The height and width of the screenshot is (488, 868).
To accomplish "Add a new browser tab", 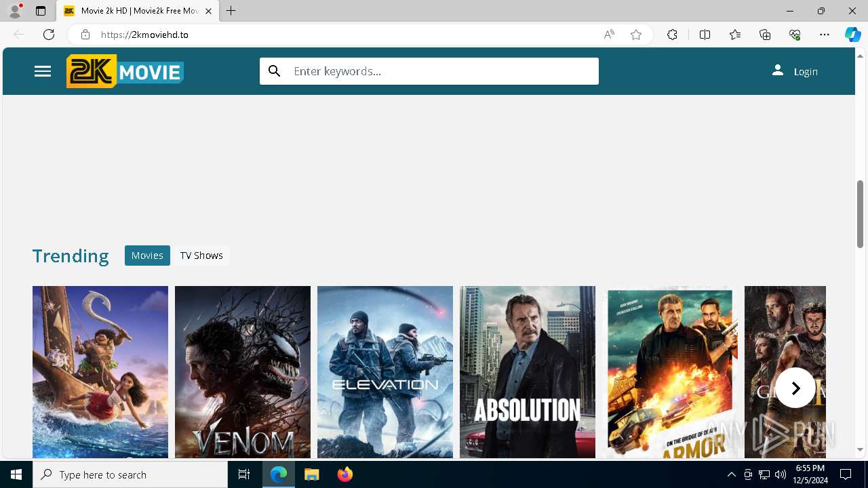I will (231, 11).
